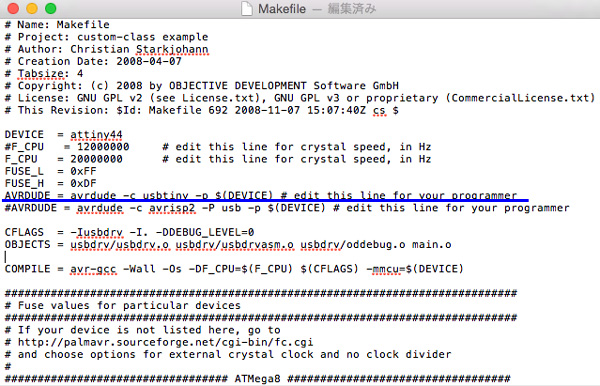Click usbdrv/usbdrv.o in OBJECTS line
Viewport: 600px width, 386px height.
(120, 245)
